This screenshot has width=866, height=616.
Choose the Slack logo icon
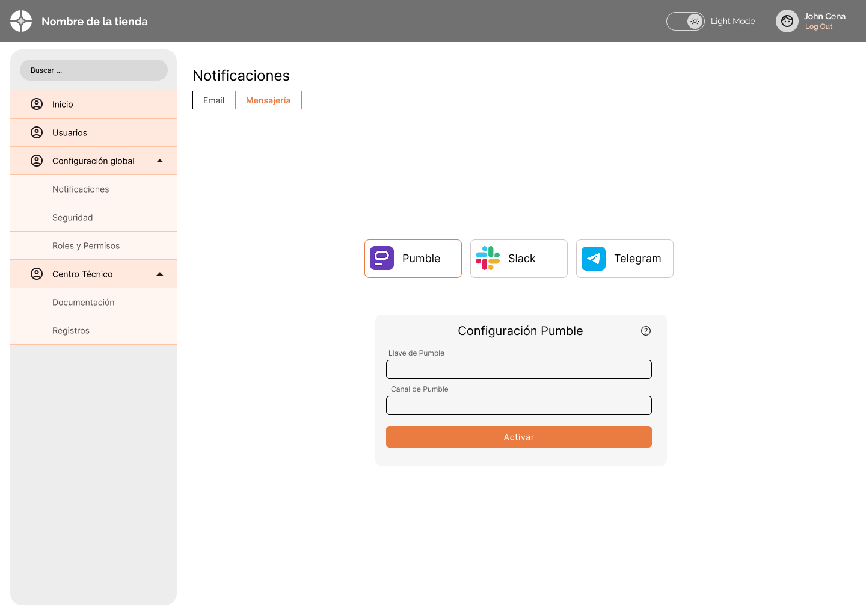pos(488,259)
